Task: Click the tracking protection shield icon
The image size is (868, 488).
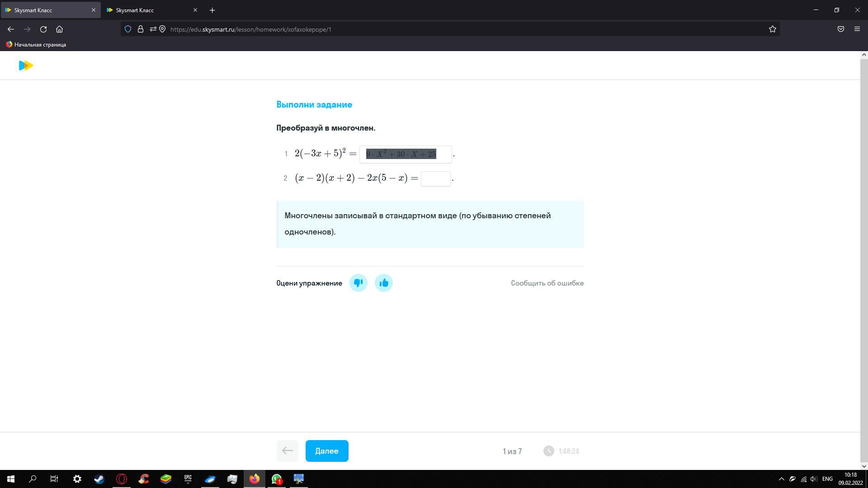Action: pyautogui.click(x=128, y=29)
